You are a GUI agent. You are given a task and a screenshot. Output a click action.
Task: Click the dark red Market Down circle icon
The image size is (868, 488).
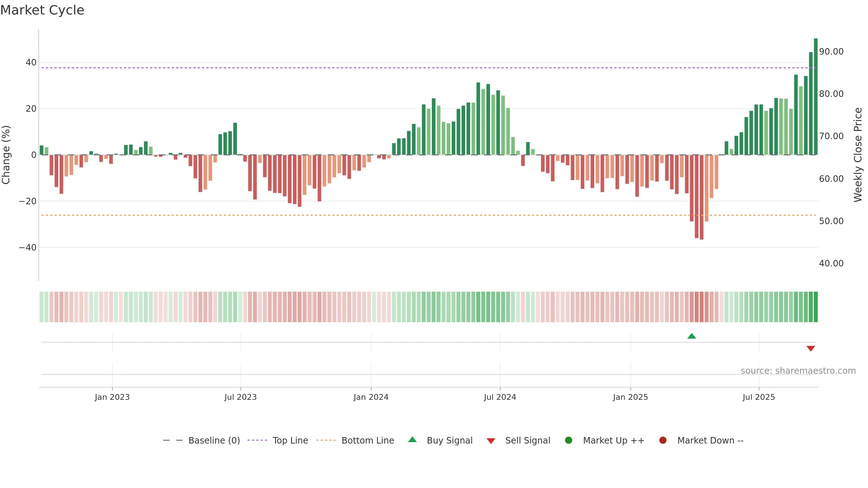(x=663, y=440)
